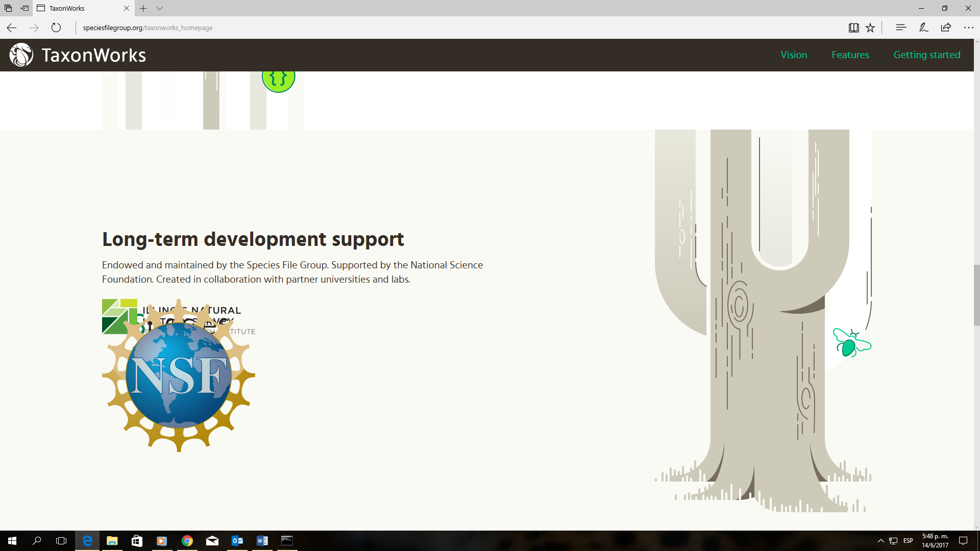Click the ESP language indicator
Screen dimensions: 980x551
908,541
